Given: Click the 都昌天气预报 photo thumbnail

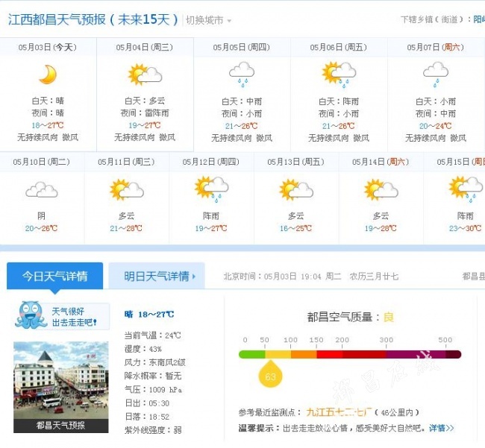Looking at the screenshot, I should pos(61,387).
